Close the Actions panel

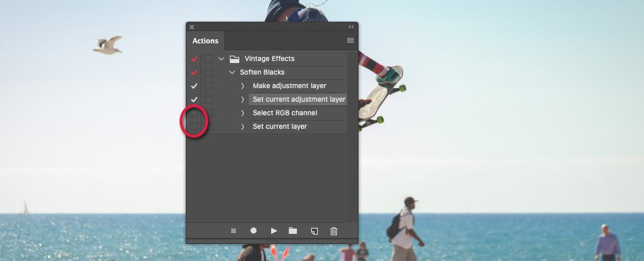tap(192, 27)
